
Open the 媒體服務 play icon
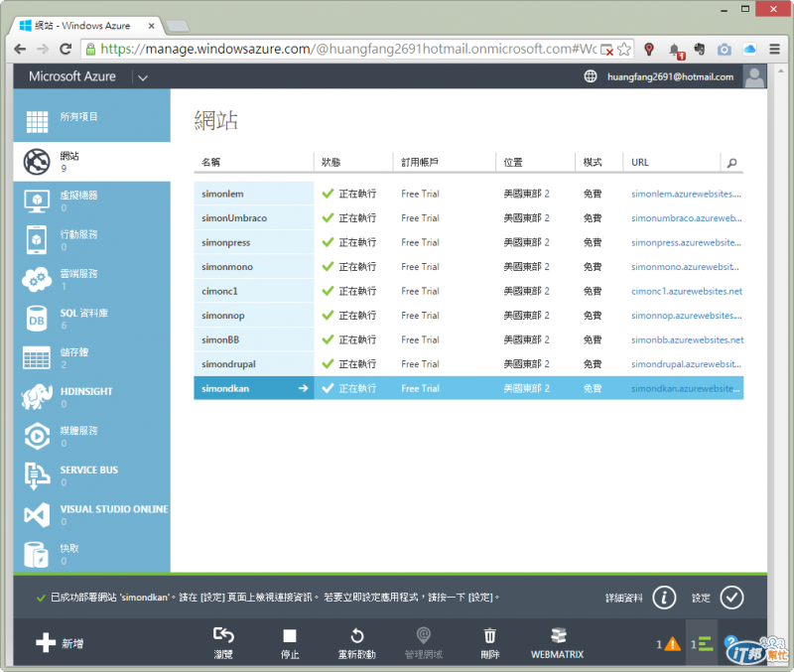pos(37,436)
